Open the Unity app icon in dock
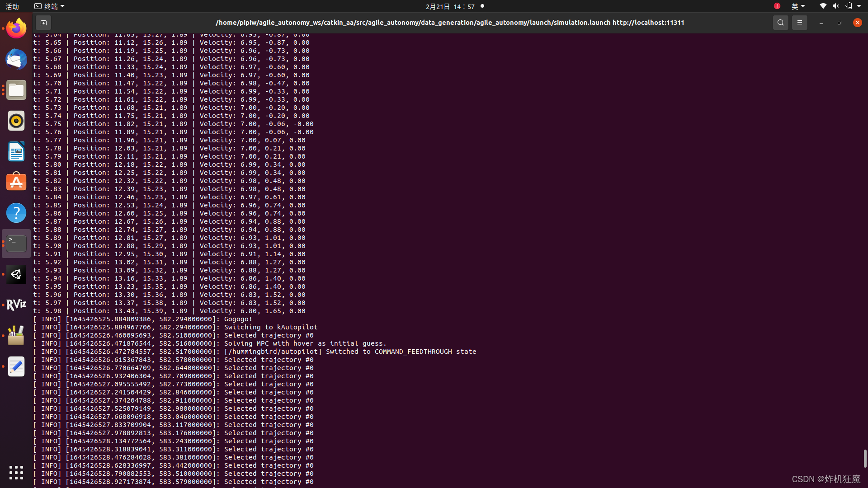This screenshot has height=488, width=868. [16, 274]
